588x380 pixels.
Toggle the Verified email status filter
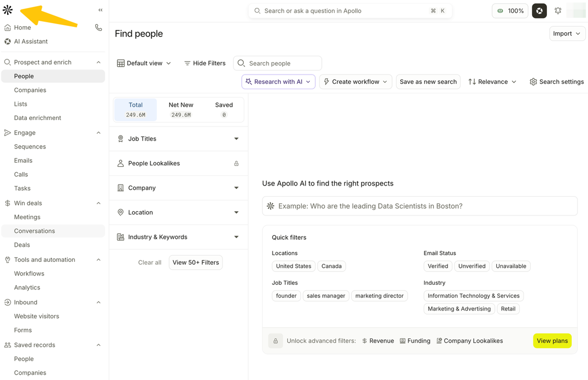point(438,266)
